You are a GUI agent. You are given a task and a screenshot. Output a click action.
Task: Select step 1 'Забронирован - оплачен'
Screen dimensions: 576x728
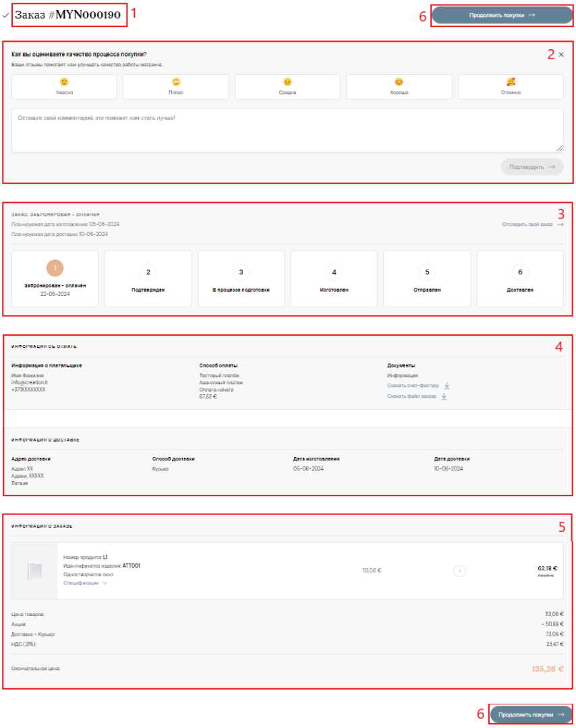tap(55, 278)
